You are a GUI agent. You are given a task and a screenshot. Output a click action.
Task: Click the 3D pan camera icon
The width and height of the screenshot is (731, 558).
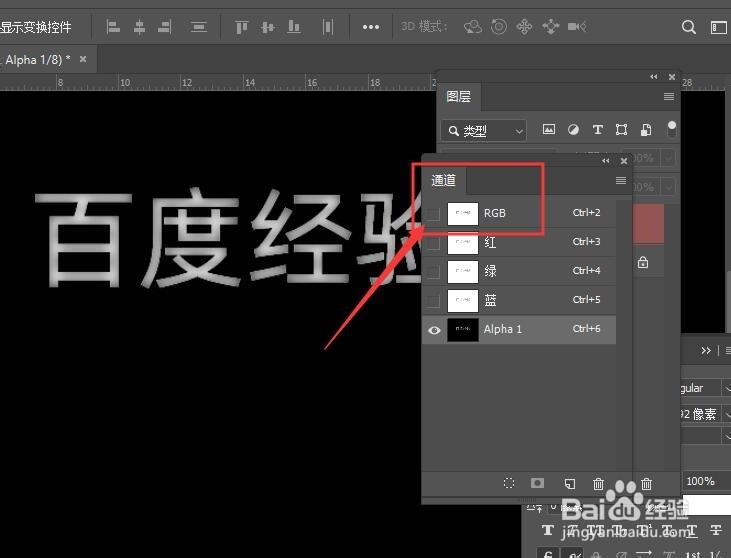point(524,27)
